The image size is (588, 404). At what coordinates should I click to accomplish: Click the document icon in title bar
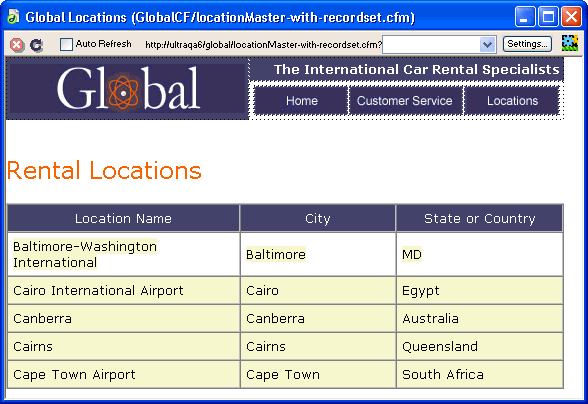[x=13, y=17]
